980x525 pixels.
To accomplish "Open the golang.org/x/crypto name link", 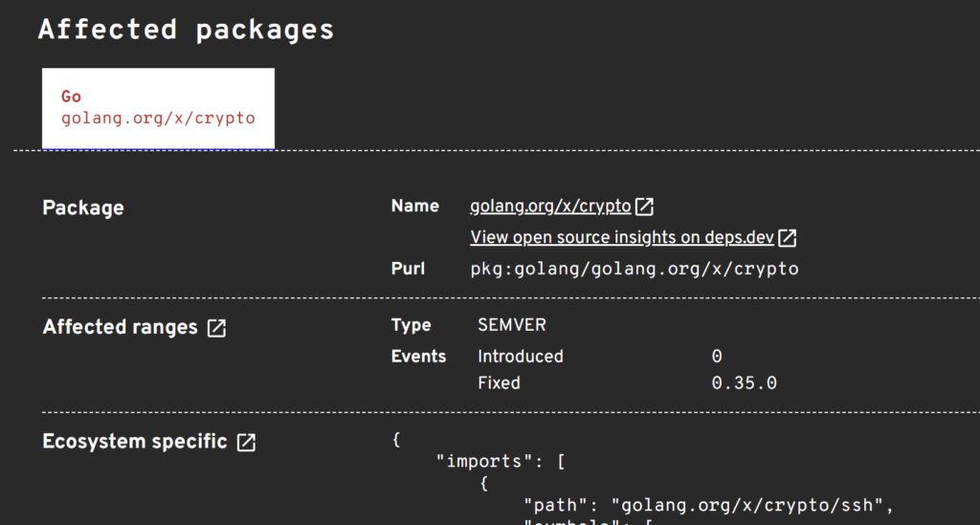I will 550,206.
